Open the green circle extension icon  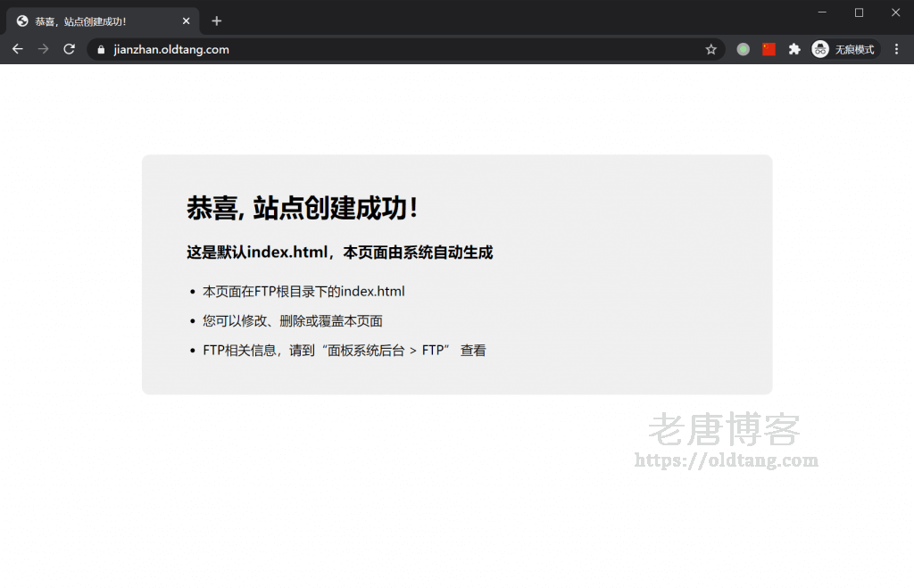point(743,50)
